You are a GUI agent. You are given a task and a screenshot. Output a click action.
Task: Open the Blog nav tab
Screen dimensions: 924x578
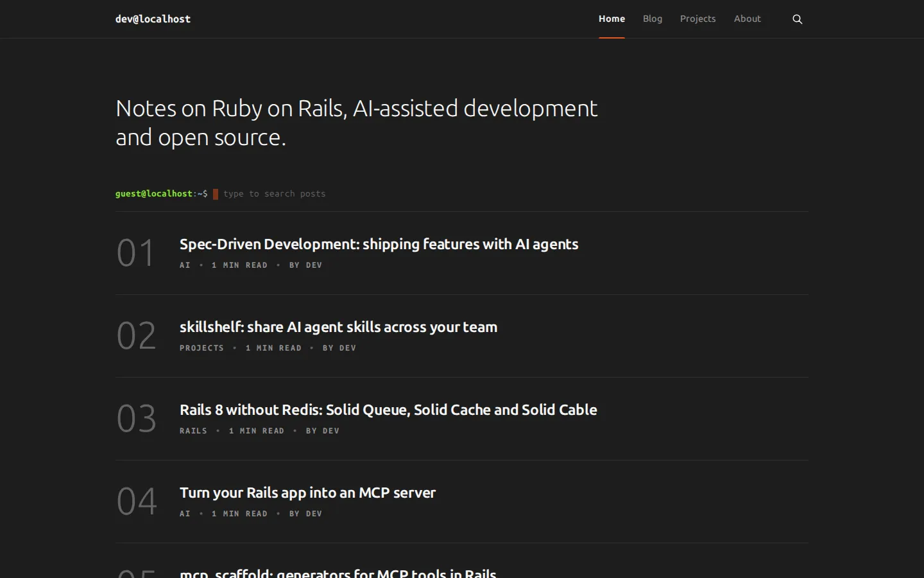pyautogui.click(x=653, y=19)
